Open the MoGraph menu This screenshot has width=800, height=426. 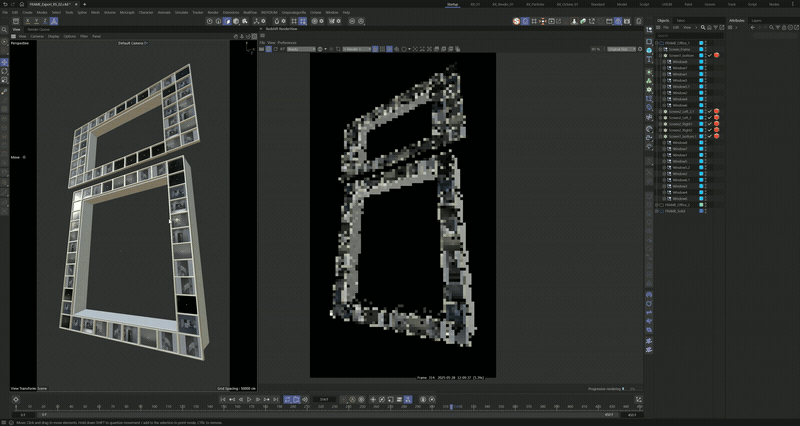pyautogui.click(x=127, y=12)
